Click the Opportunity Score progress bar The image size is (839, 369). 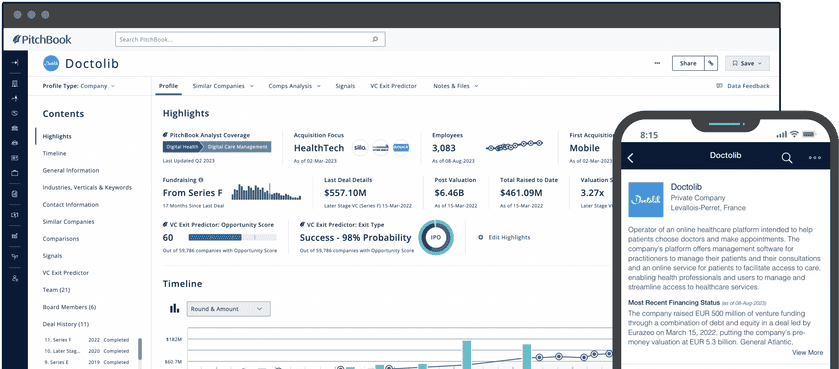[233, 237]
